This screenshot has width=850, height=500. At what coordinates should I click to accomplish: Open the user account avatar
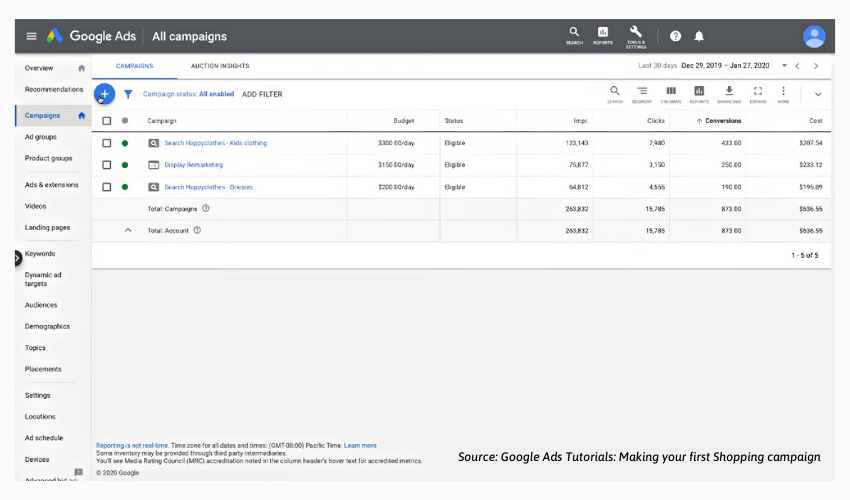[x=814, y=36]
